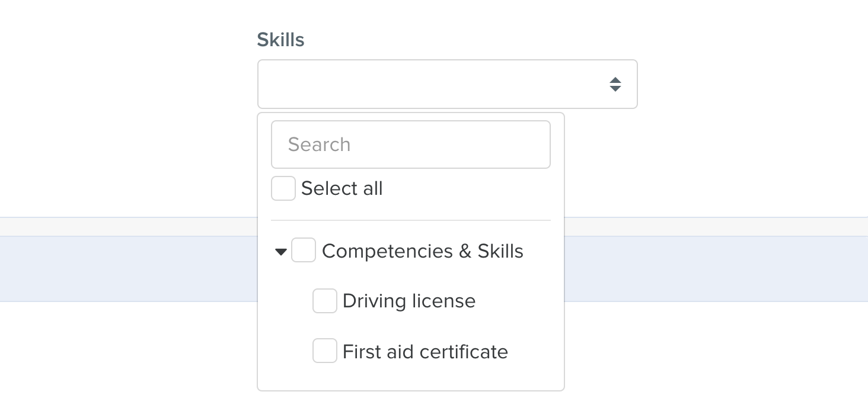Image resolution: width=868 pixels, height=411 pixels.
Task: Click the down arrow of the Skills selector
Action: pos(615,88)
